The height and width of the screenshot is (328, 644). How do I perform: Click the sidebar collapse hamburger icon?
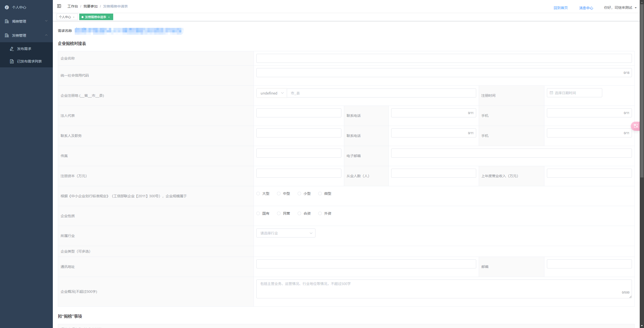(59, 6)
